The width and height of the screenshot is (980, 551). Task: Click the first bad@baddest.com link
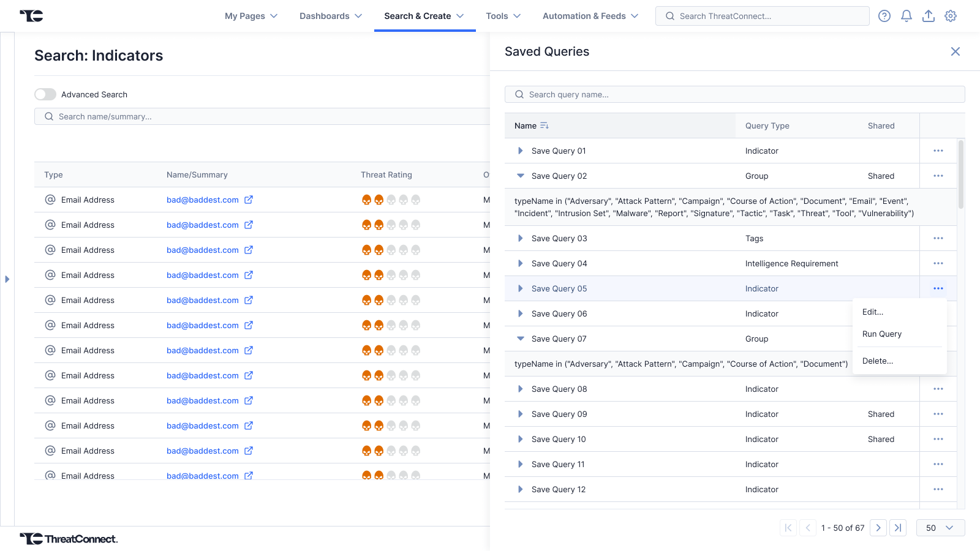click(x=202, y=200)
